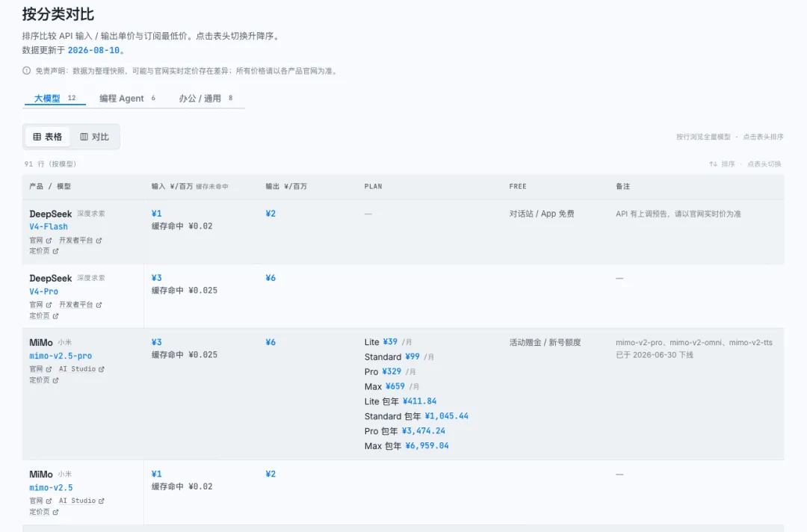Sort by 产品 / 模型 column header
807x532 pixels.
click(x=50, y=186)
